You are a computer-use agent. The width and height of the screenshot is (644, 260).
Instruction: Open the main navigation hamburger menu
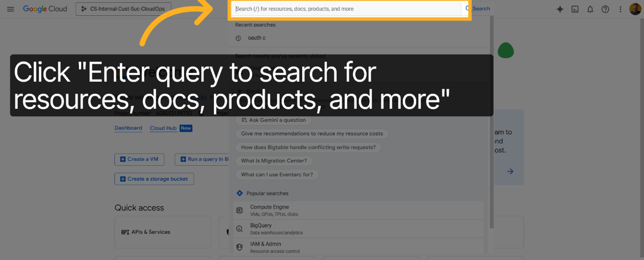point(10,9)
